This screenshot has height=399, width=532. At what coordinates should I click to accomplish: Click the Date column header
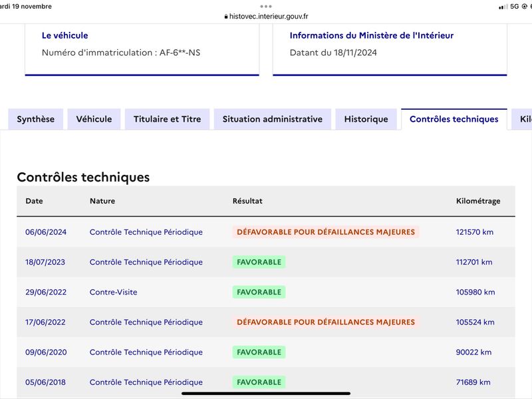(35, 201)
